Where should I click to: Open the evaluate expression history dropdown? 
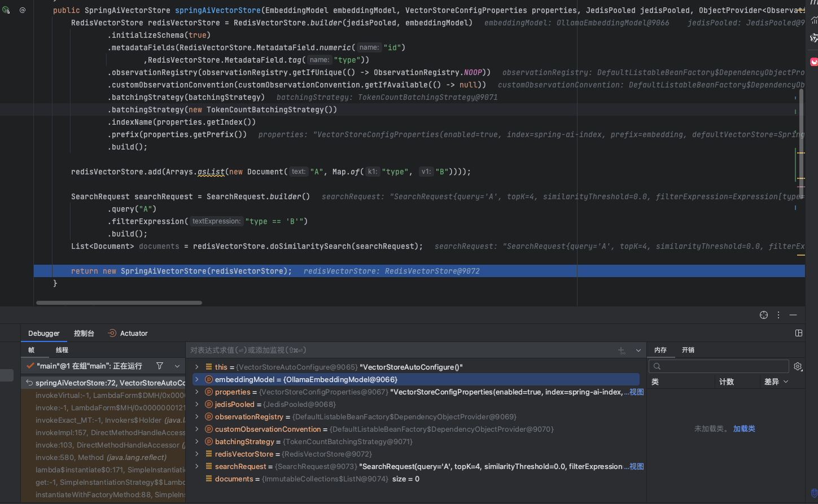[x=638, y=350]
